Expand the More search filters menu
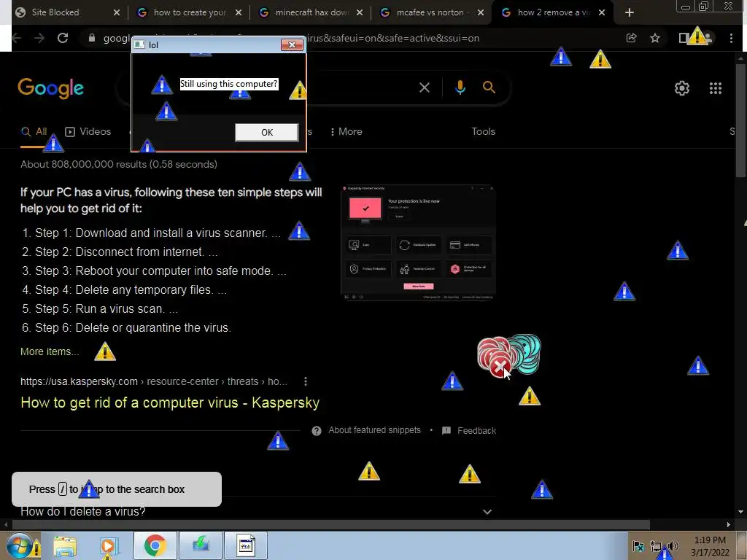The width and height of the screenshot is (747, 560). (347, 132)
